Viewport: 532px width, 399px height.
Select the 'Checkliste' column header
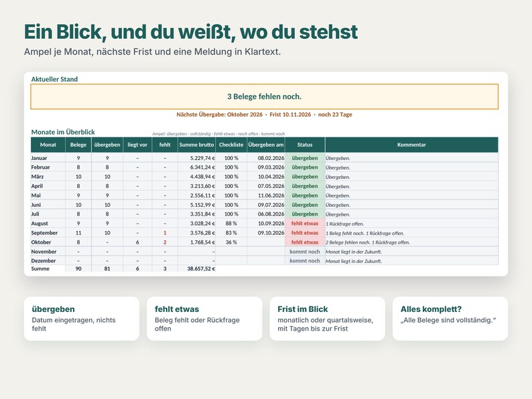(231, 145)
